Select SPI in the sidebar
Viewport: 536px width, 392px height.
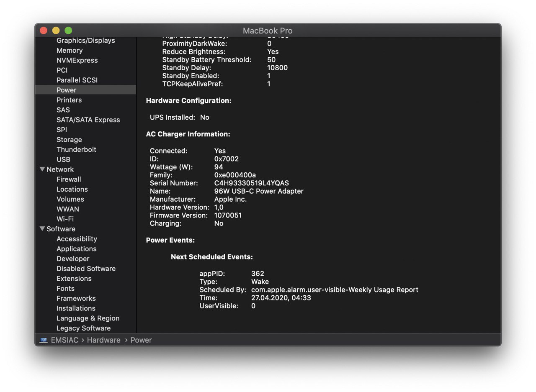pos(62,130)
